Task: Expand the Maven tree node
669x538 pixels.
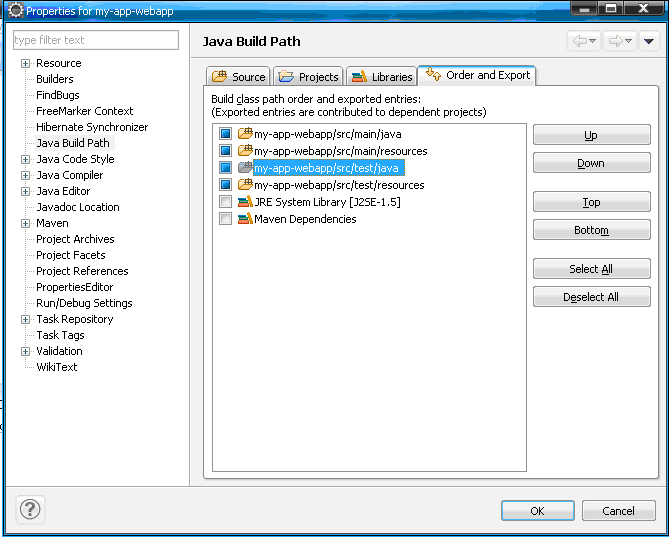Action: pos(25,223)
